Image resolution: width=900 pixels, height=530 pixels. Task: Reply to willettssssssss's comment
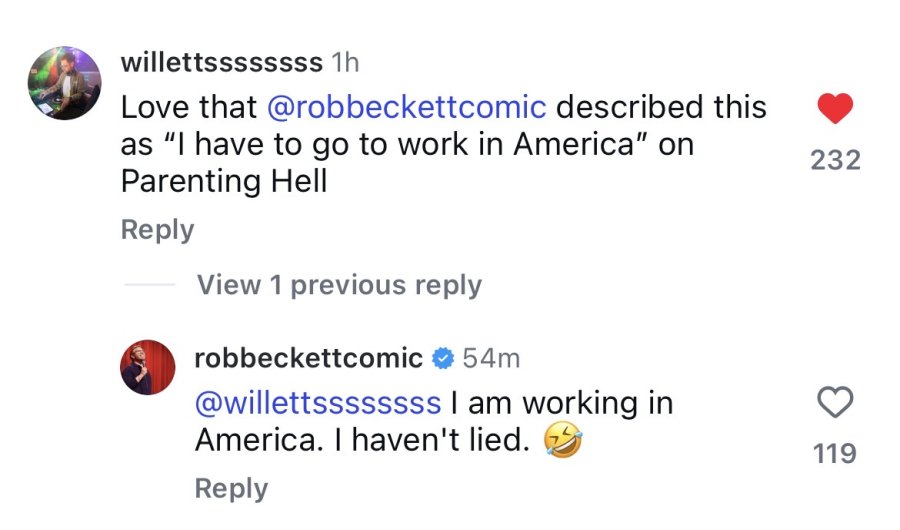pos(157,230)
